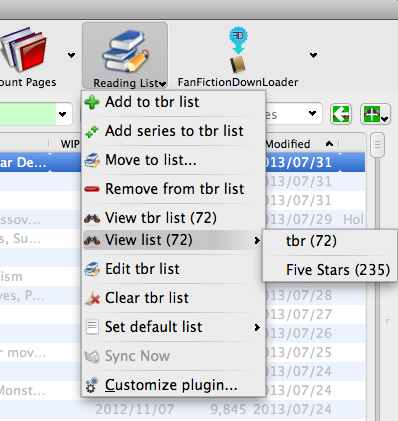Click the red minus icon

pyautogui.click(x=92, y=189)
